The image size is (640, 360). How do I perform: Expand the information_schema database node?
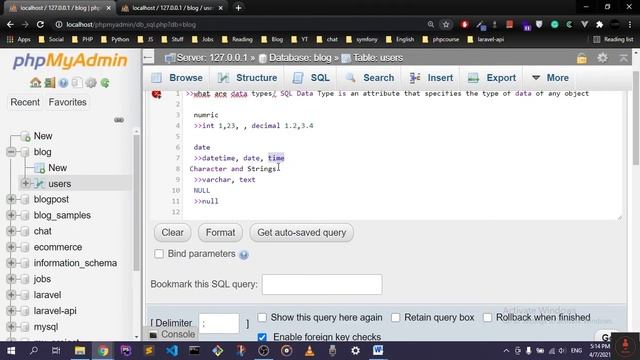[x=11, y=263]
